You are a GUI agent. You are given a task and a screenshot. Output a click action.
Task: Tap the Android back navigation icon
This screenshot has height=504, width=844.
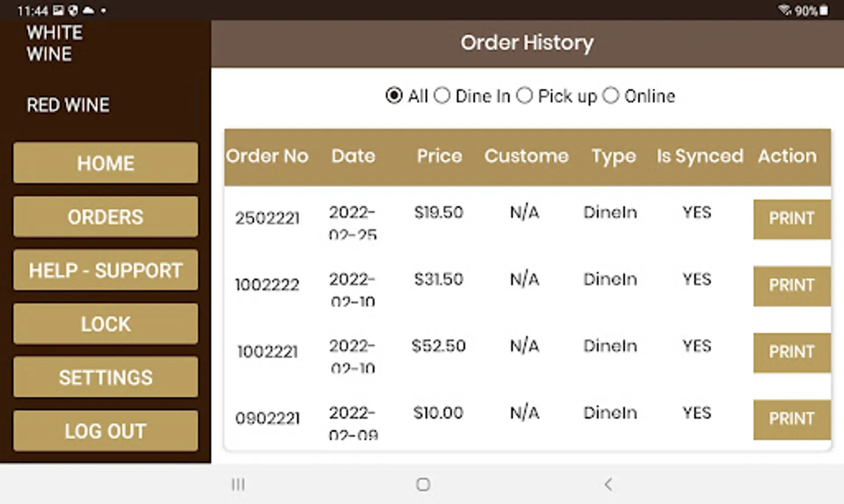click(608, 484)
